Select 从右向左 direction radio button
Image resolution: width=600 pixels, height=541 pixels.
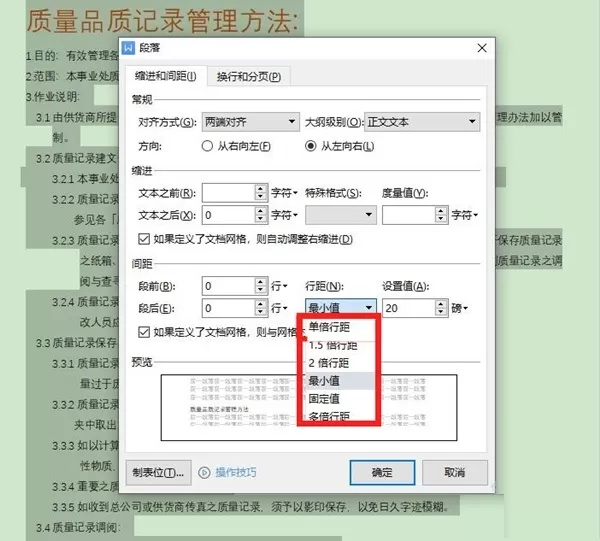[207, 146]
